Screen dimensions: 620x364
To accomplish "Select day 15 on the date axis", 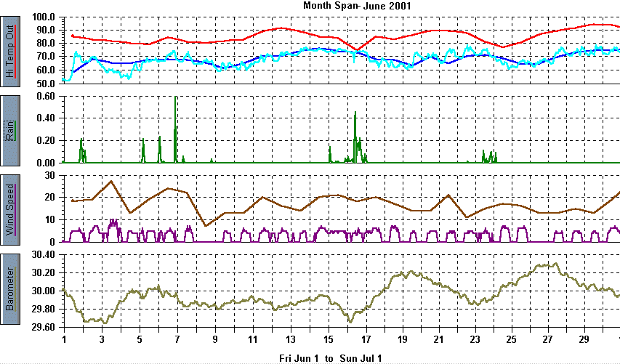I will (329, 340).
